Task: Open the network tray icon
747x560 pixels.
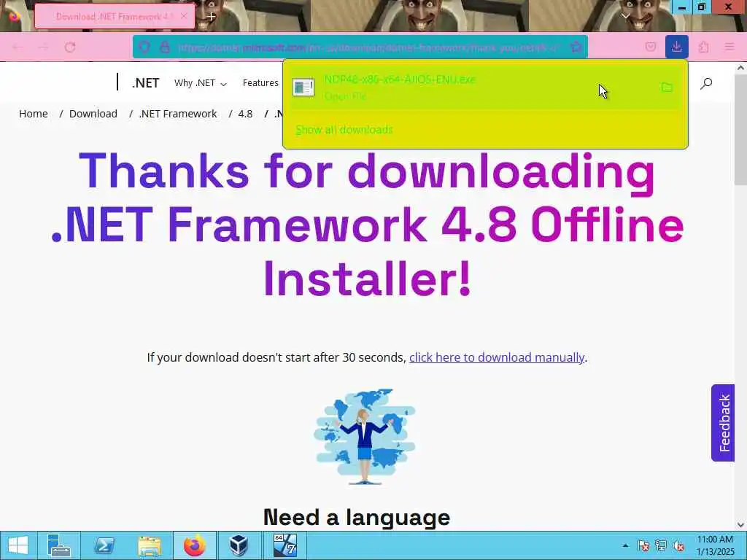Action: coord(661,545)
